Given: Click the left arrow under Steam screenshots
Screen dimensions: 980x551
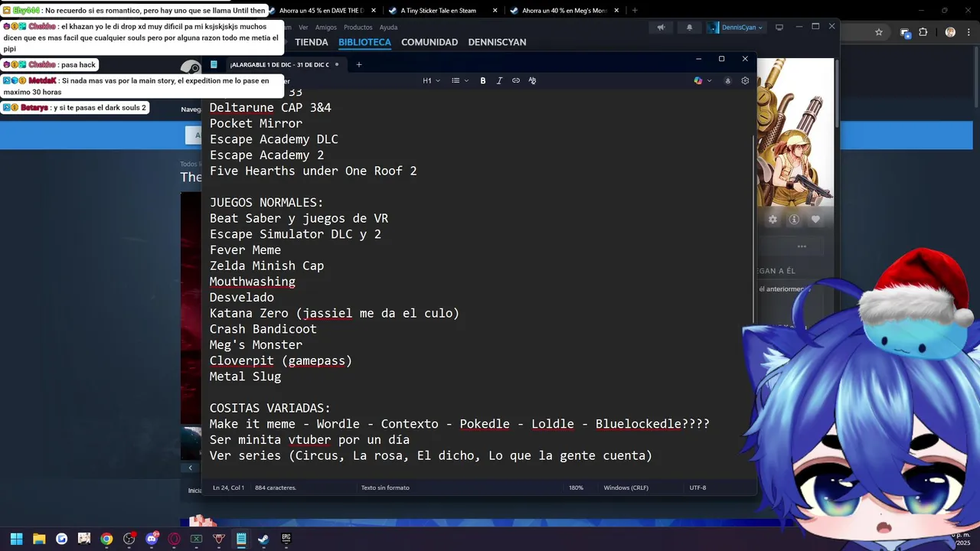Looking at the screenshot, I should pos(191,468).
